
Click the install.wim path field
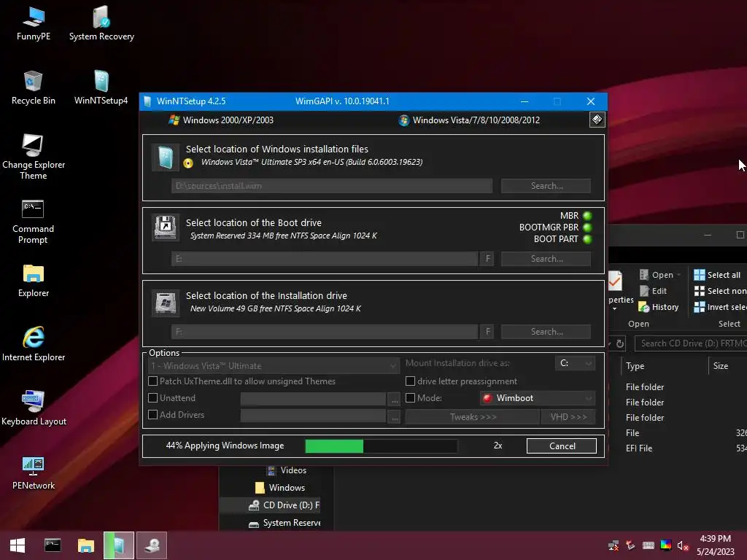click(x=332, y=186)
